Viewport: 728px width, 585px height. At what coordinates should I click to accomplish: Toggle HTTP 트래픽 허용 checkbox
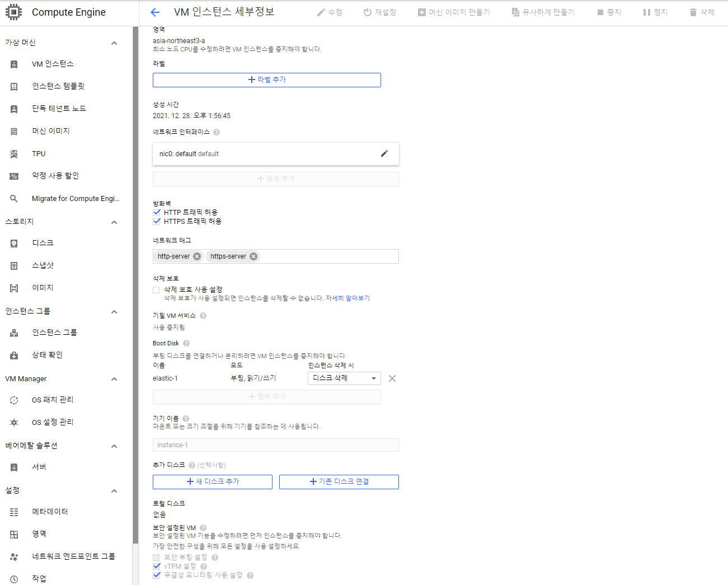157,212
